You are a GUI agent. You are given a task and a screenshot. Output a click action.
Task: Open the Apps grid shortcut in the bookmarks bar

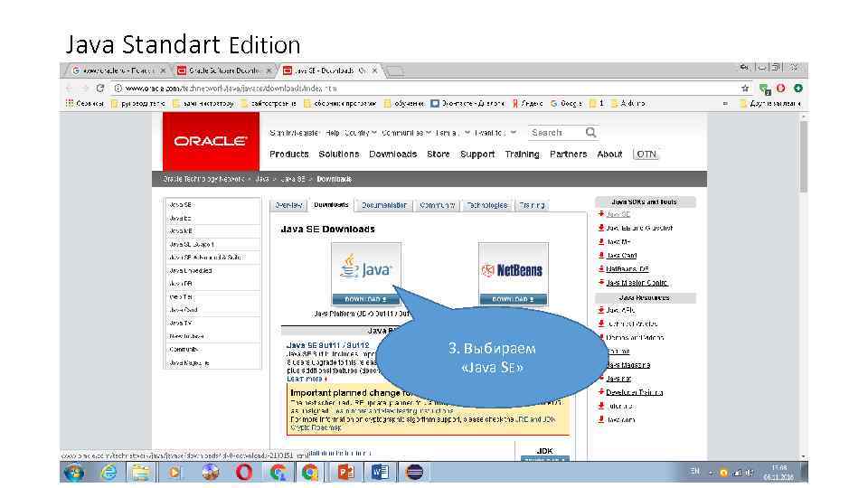85,103
